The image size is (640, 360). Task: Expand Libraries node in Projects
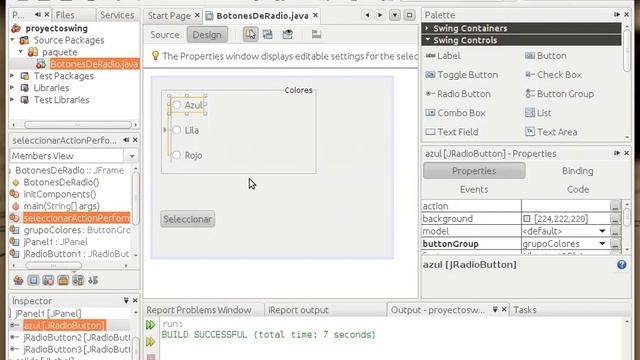[x=13, y=88]
